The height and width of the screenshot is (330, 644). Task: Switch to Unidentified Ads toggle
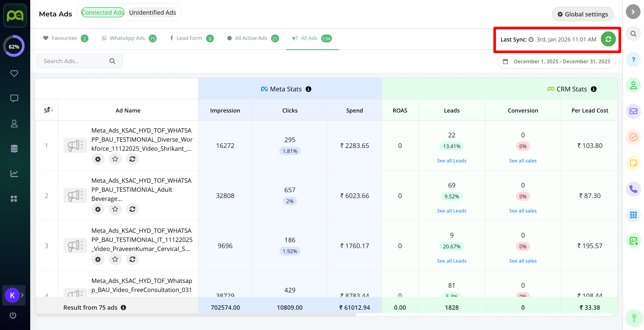coord(153,13)
